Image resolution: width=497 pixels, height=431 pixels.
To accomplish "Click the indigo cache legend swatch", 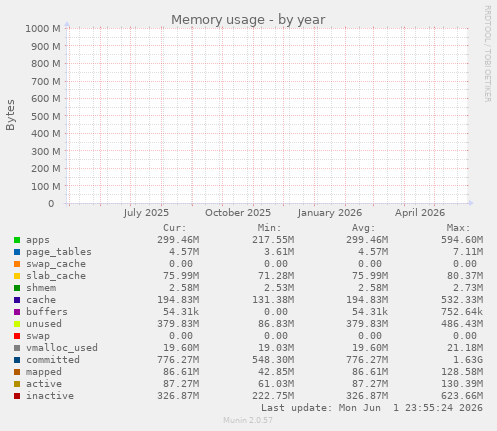I will point(17,300).
